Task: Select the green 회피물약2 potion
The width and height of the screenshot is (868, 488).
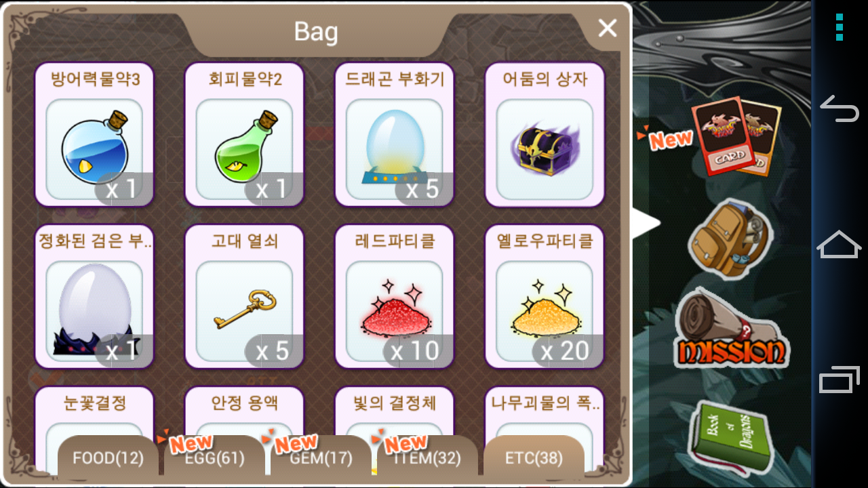Action: (244, 135)
